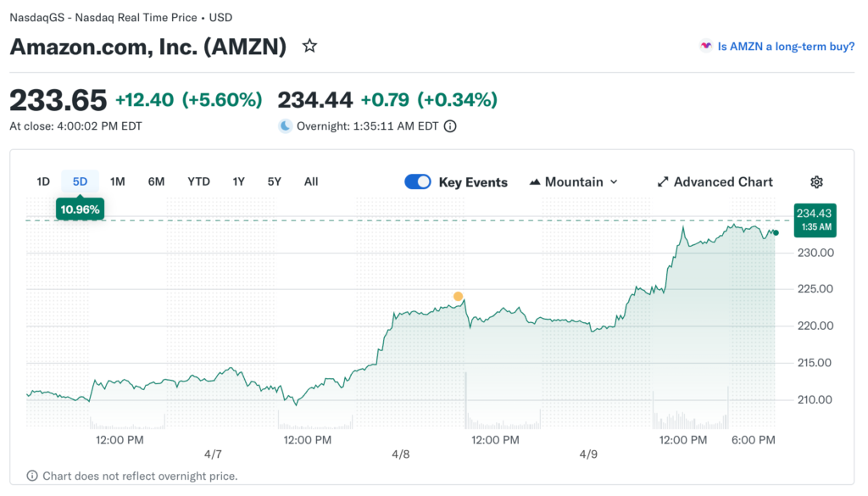
Task: Choose the 1Y time range
Action: (239, 181)
